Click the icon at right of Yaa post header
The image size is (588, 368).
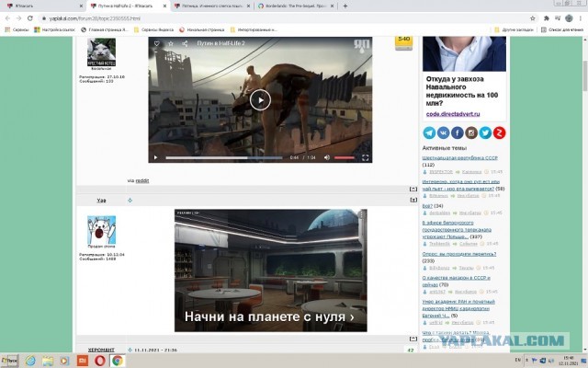413,201
